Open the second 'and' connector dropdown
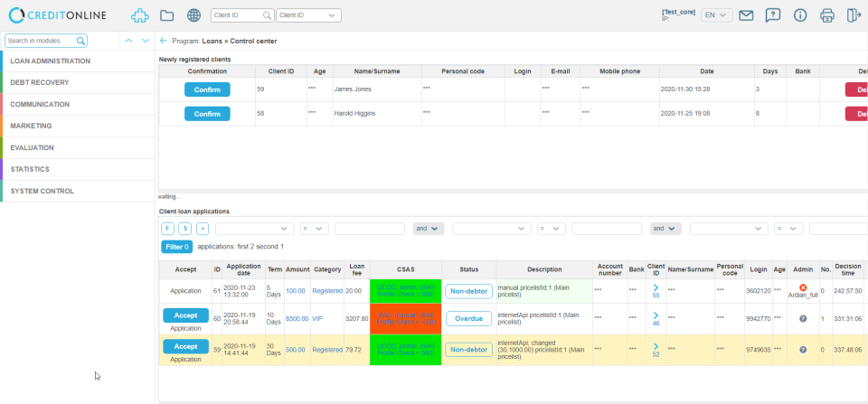Viewport: 868px width, 404px height. tap(665, 229)
